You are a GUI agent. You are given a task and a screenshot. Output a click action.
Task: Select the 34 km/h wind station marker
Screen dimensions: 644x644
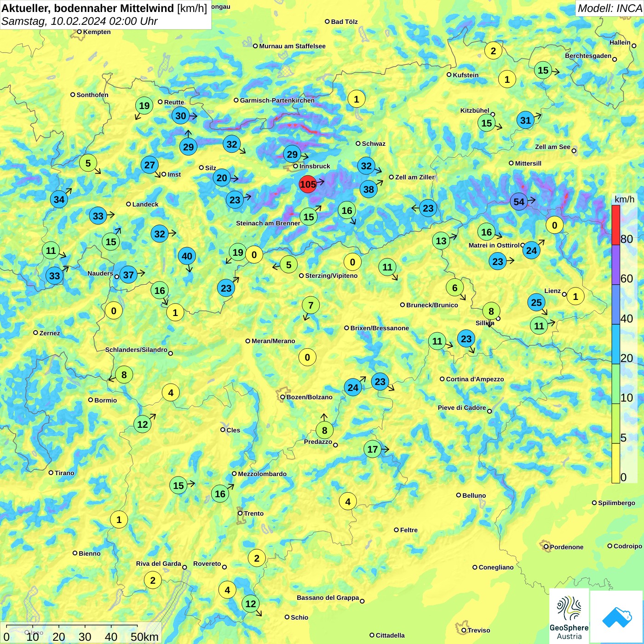(x=59, y=199)
